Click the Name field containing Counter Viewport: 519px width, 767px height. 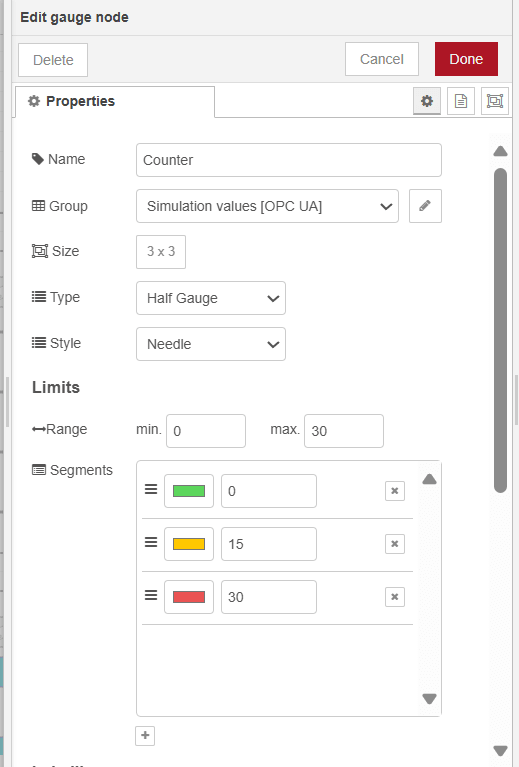pos(289,160)
